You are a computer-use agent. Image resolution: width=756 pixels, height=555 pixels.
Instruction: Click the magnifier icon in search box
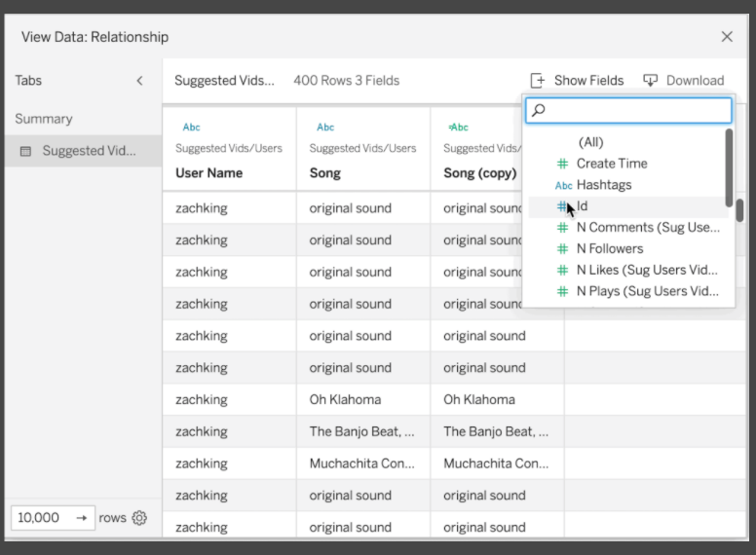pos(538,110)
